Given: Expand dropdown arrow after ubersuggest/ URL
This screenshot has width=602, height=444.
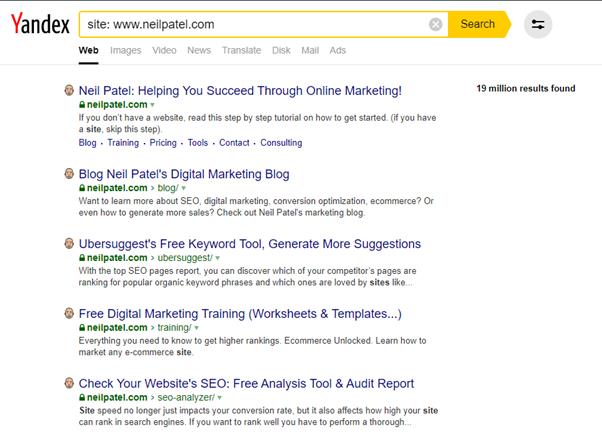Looking at the screenshot, I should 218,258.
